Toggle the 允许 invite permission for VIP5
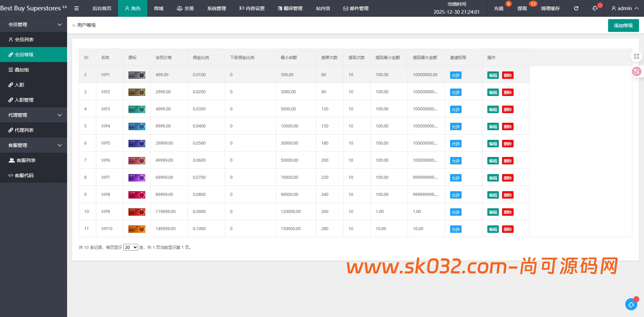This screenshot has height=317, width=644. click(x=455, y=144)
